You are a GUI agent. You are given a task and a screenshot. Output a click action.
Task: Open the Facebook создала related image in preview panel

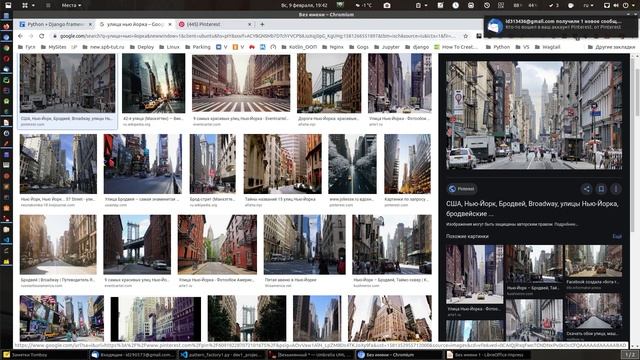(593, 261)
